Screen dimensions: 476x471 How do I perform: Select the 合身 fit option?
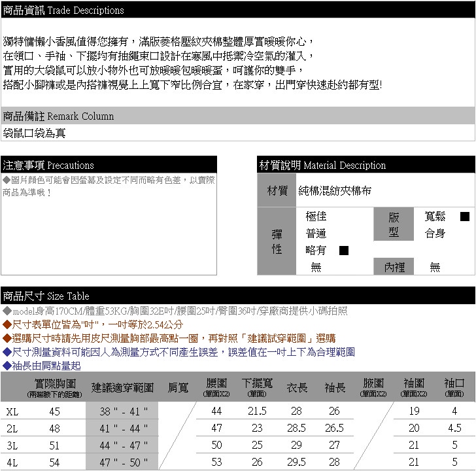435,234
